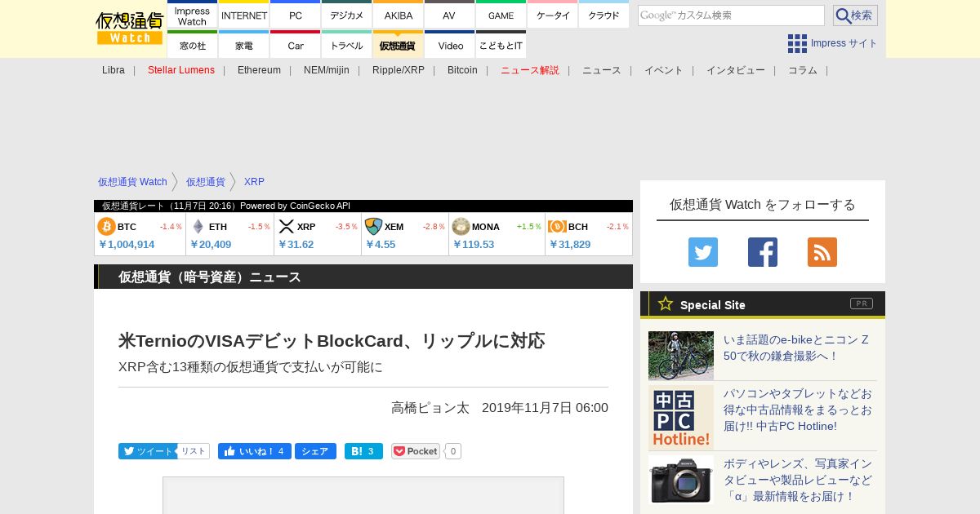980x514 pixels.
Task: Open the クラウド Watch tab
Action: pos(604,16)
